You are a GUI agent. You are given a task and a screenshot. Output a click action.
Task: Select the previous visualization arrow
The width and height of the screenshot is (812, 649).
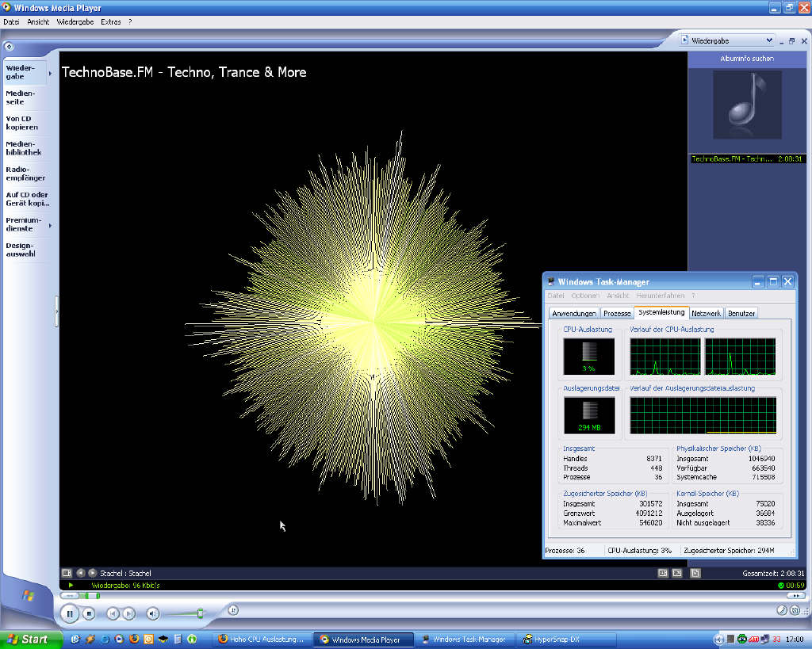click(81, 573)
